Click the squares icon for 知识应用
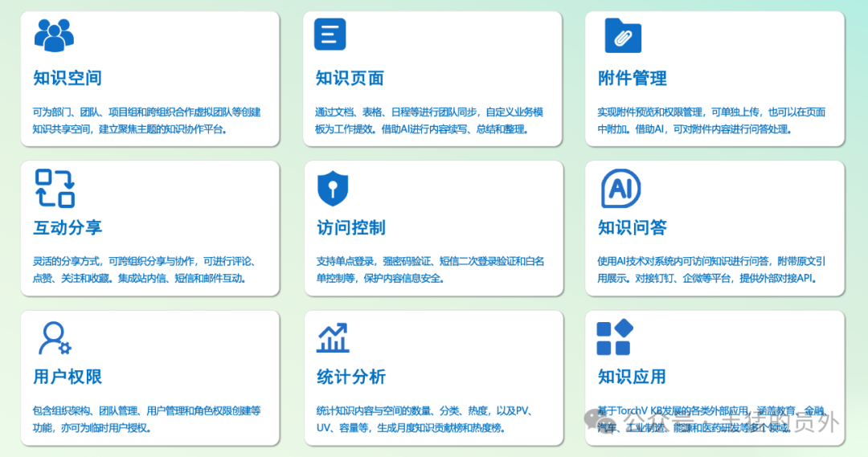This screenshot has width=868, height=457. click(x=615, y=337)
